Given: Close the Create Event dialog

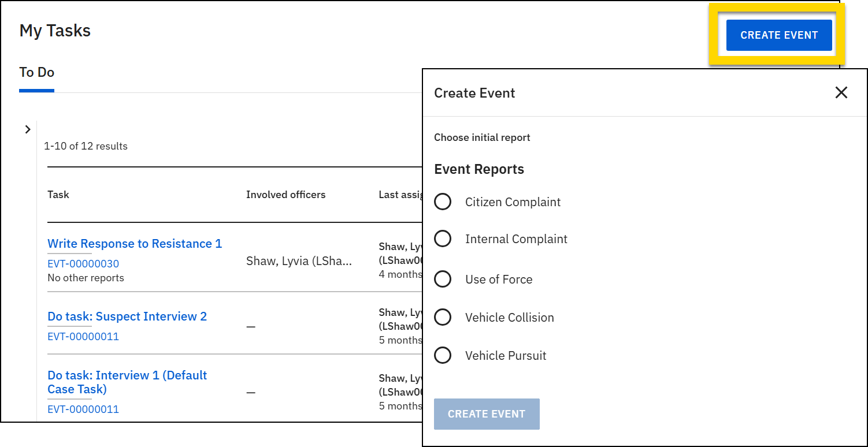Looking at the screenshot, I should (841, 92).
